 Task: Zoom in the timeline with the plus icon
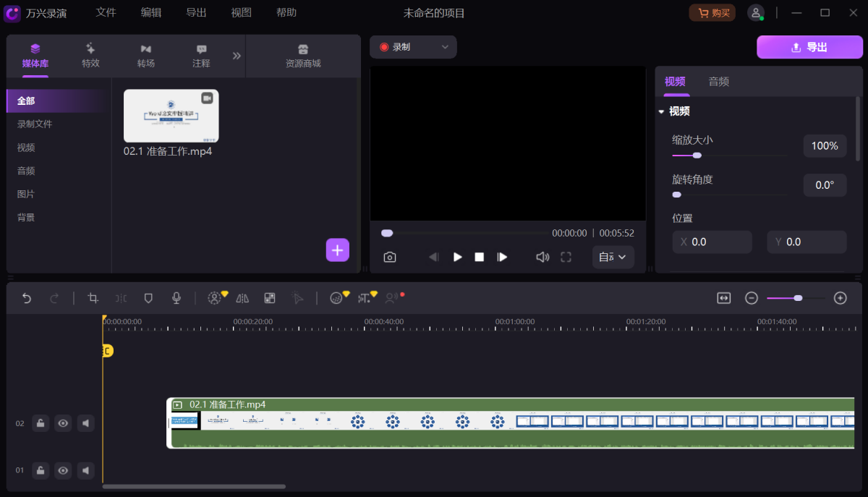point(841,298)
